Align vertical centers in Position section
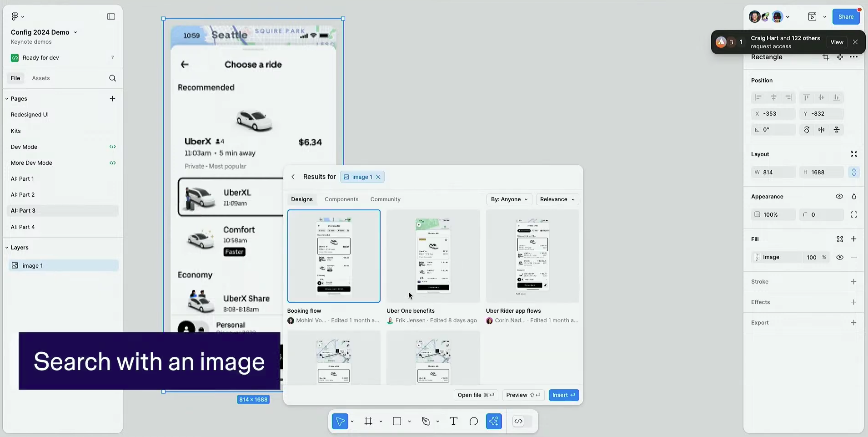868x437 pixels. pos(822,97)
